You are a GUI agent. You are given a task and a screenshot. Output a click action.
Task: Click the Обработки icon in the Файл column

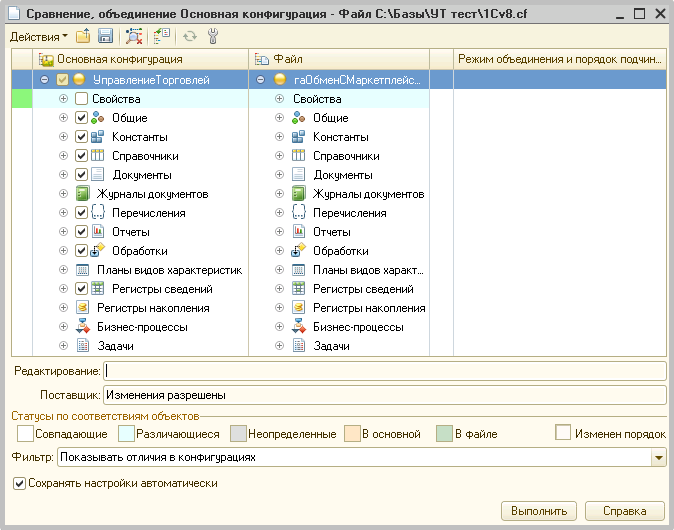(x=298, y=250)
